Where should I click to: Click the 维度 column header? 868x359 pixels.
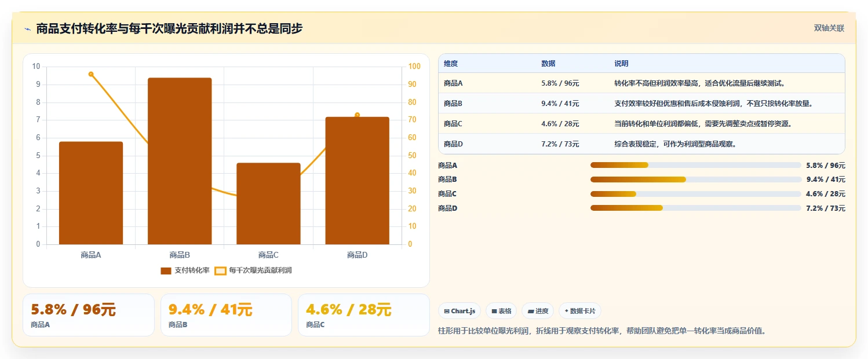click(450, 64)
